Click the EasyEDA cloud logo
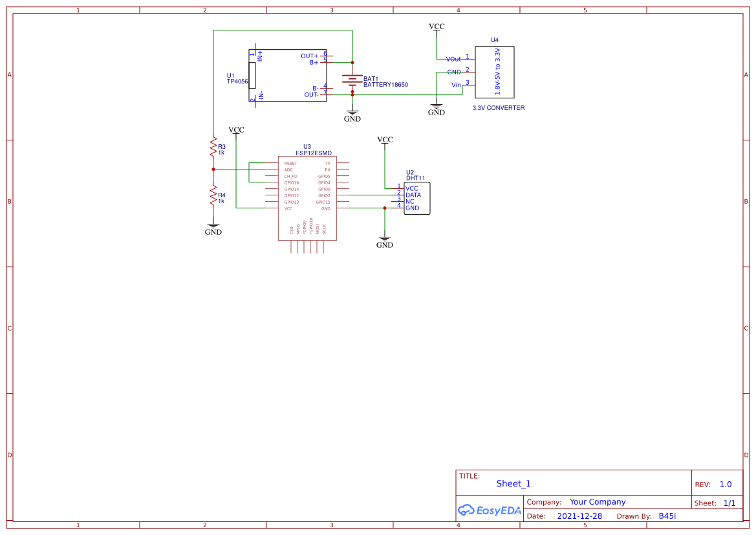This screenshot has height=535, width=756. (466, 510)
